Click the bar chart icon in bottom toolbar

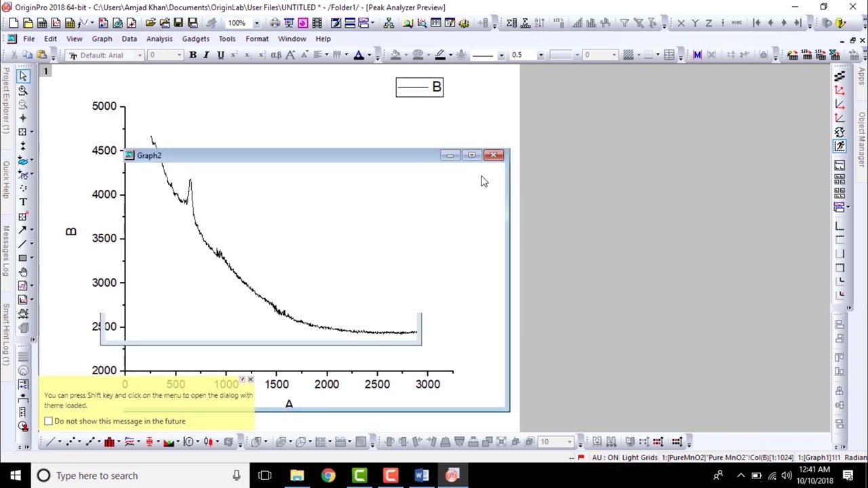click(109, 442)
